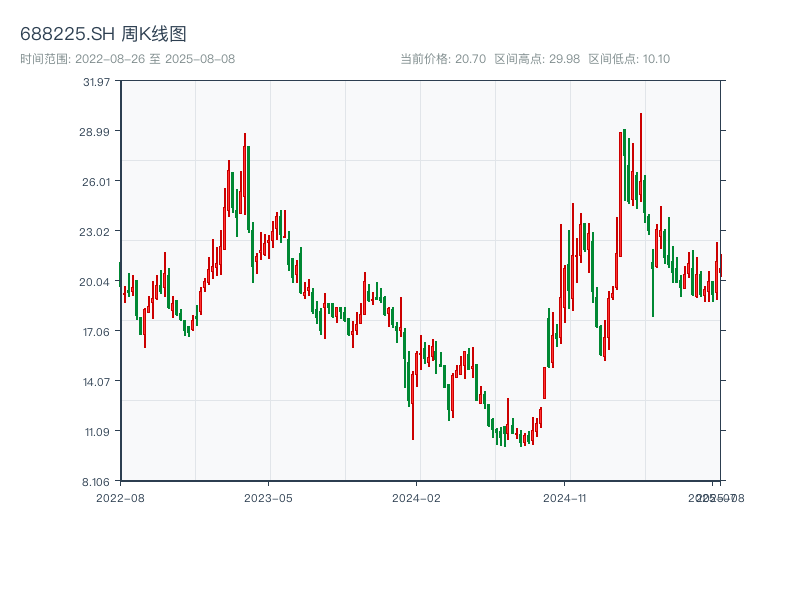Select the 时间范围 date range text

[x=127, y=59]
